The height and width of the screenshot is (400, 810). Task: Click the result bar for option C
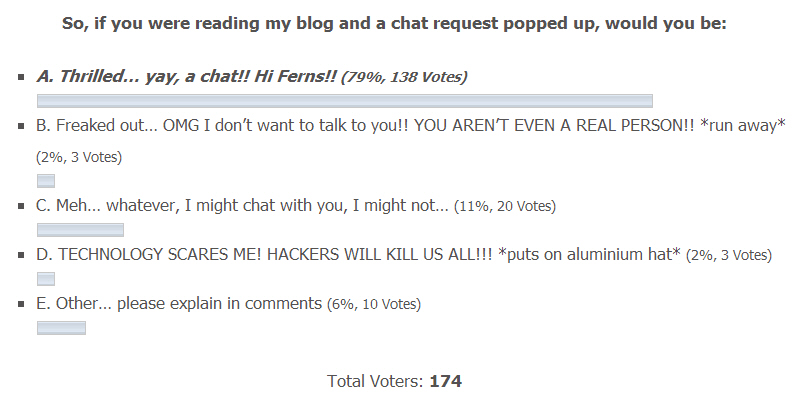click(x=80, y=230)
